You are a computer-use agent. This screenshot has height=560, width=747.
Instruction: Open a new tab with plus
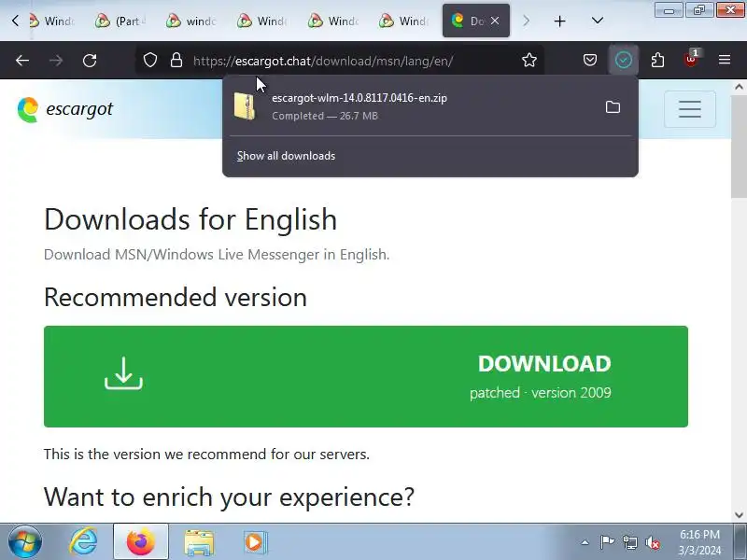tap(559, 21)
